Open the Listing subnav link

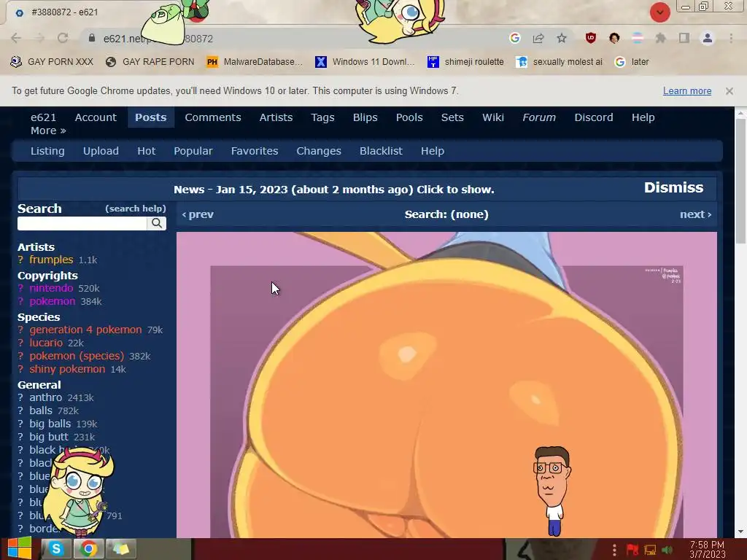click(47, 151)
